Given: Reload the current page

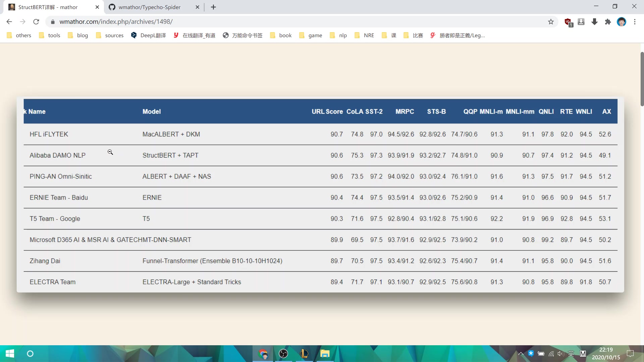Looking at the screenshot, I should click(36, 22).
